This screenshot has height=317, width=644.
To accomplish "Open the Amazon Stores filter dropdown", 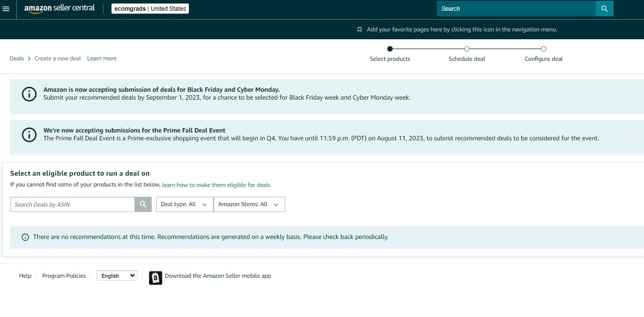I will click(249, 205).
